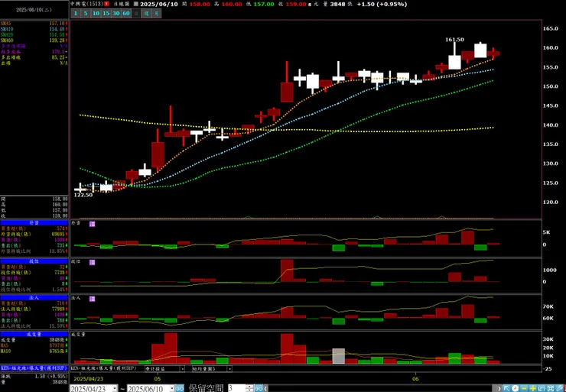Click the last candlestick on price chart
Image resolution: width=566 pixels, height=392 pixels.
[x=493, y=53]
